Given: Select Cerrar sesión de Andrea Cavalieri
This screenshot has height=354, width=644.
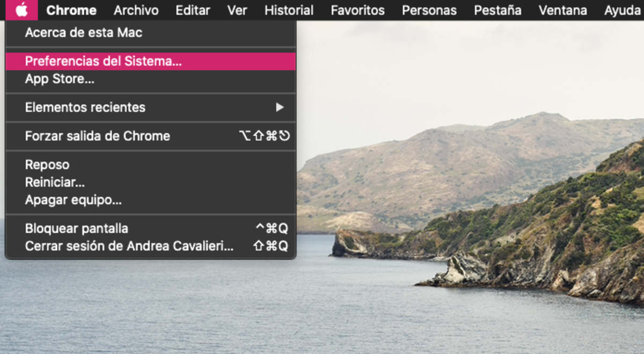Looking at the screenshot, I should pyautogui.click(x=129, y=246).
